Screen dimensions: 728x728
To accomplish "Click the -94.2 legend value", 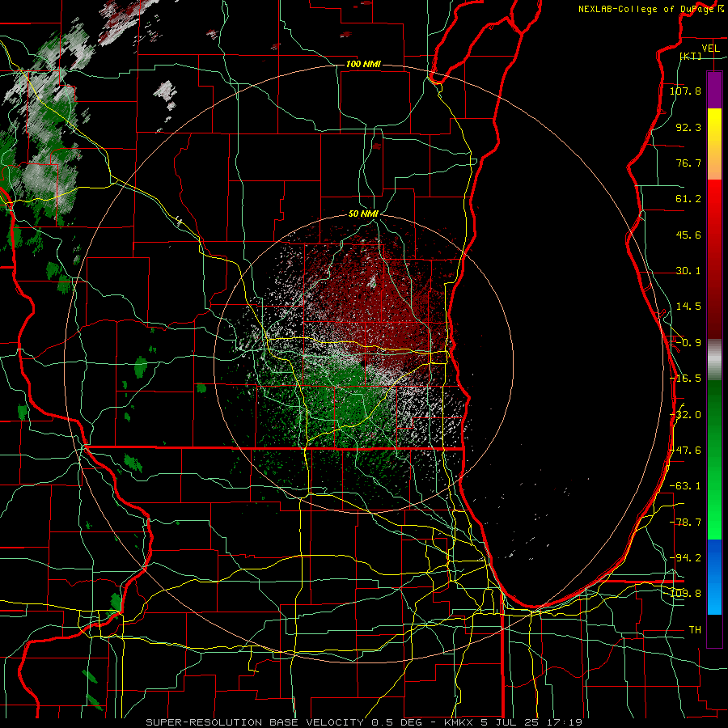I will coord(685,557).
